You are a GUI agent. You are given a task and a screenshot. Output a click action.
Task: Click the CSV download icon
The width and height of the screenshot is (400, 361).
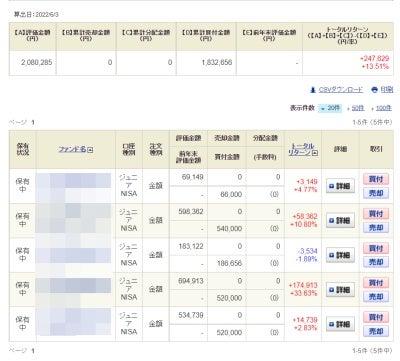(x=313, y=90)
